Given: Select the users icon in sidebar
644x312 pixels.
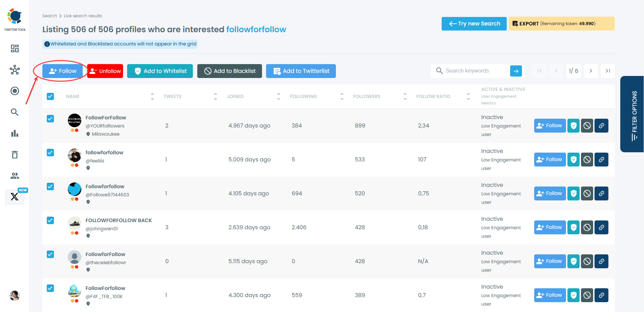Looking at the screenshot, I should pos(15,175).
